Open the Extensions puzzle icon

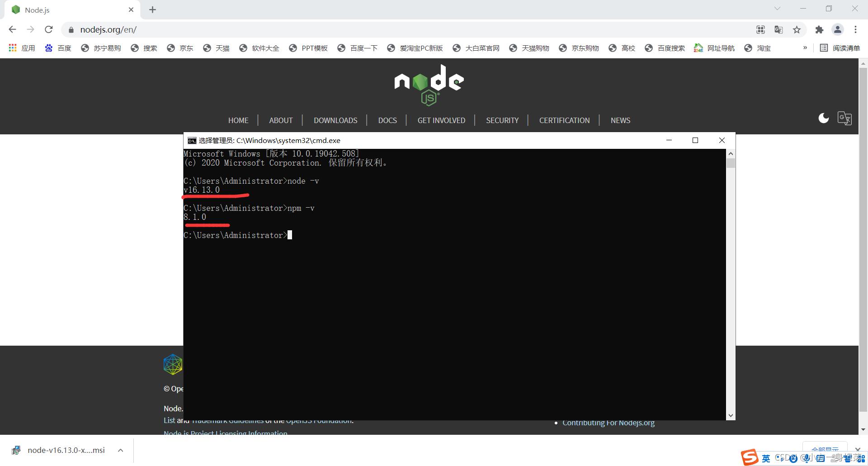[819, 29]
